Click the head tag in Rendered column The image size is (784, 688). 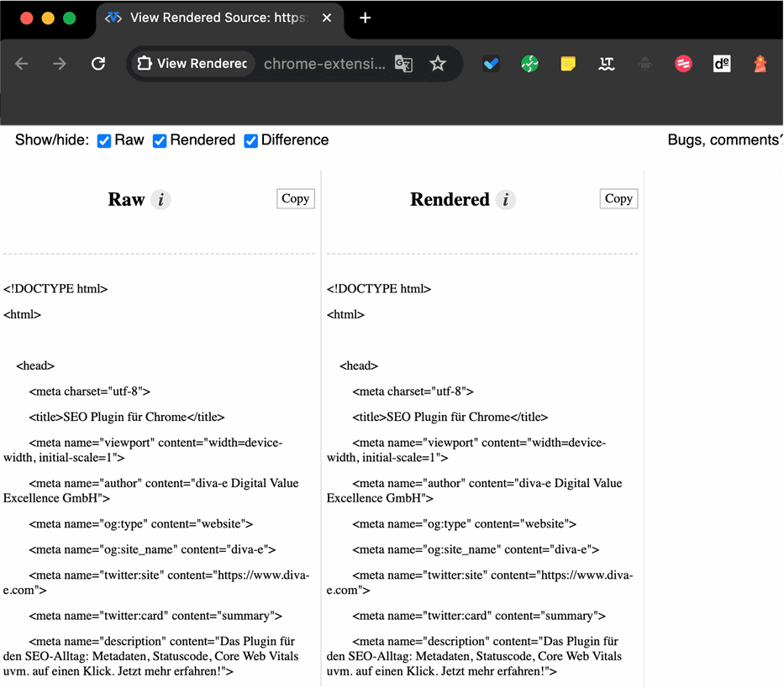coord(359,366)
